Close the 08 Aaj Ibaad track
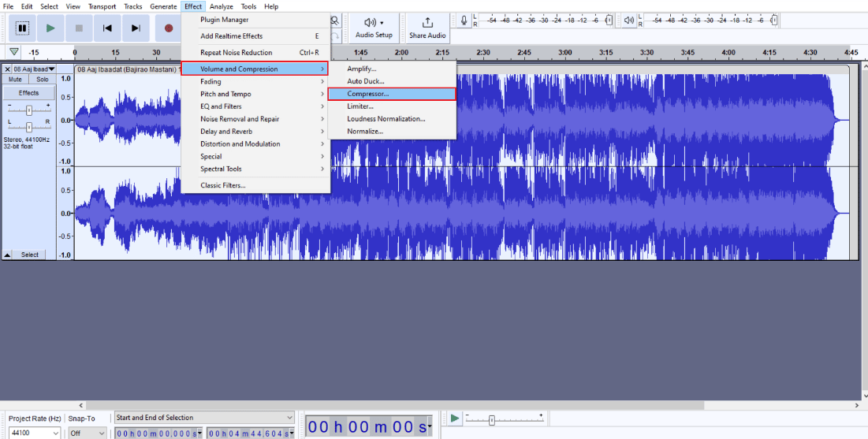The image size is (868, 439). click(x=7, y=69)
